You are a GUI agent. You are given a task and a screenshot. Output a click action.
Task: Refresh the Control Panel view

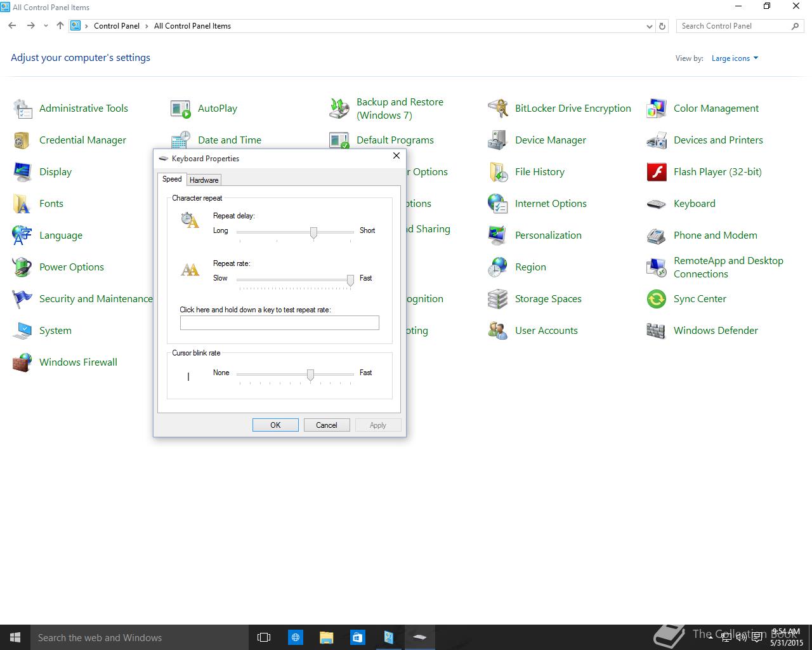click(662, 27)
